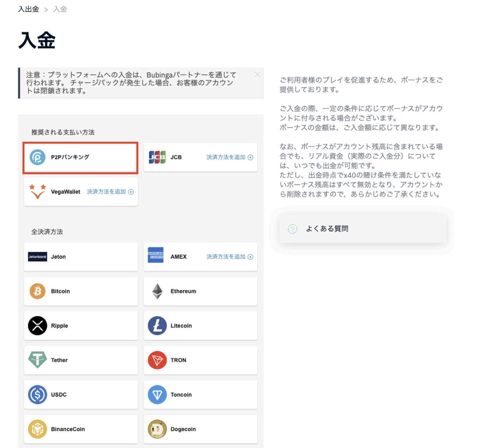Click the Jetonbank logo icon
477x448 pixels.
[37, 257]
